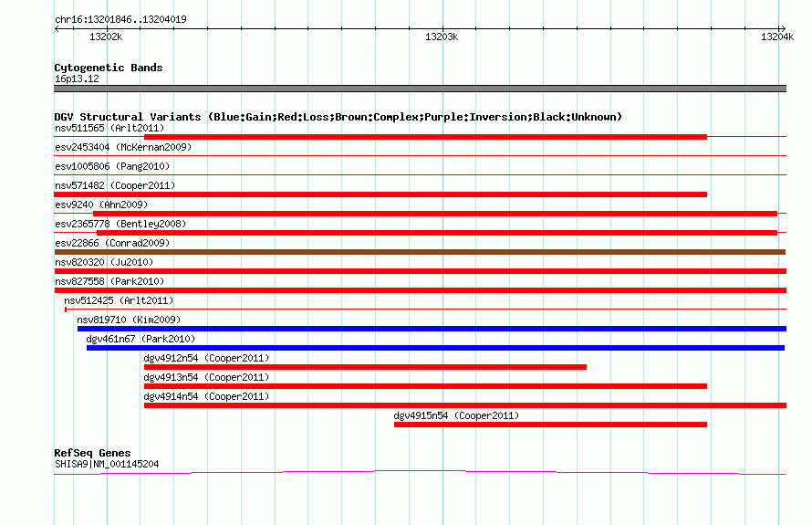Screen dimensions: 812x525
Task: Select the red bar for nsv827558
Action: (x=421, y=290)
